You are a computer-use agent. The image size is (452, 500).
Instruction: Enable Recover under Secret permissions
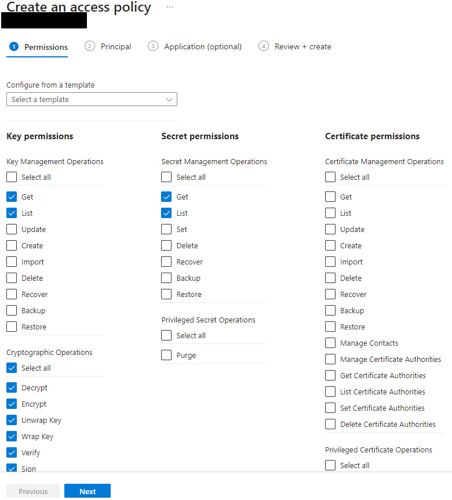click(166, 262)
